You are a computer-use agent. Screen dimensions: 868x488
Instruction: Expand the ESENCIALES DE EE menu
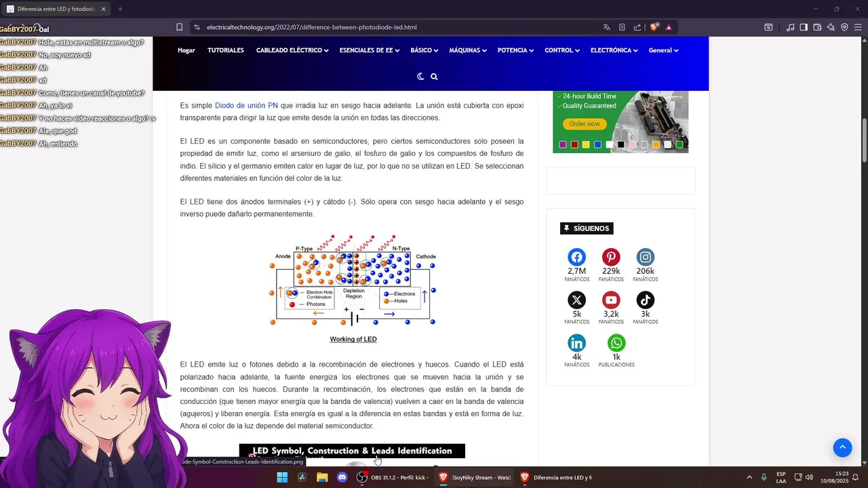point(370,50)
